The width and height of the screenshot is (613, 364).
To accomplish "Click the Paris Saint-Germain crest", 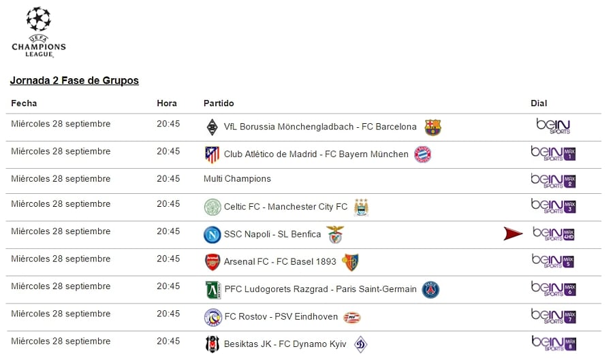I will coord(430,290).
